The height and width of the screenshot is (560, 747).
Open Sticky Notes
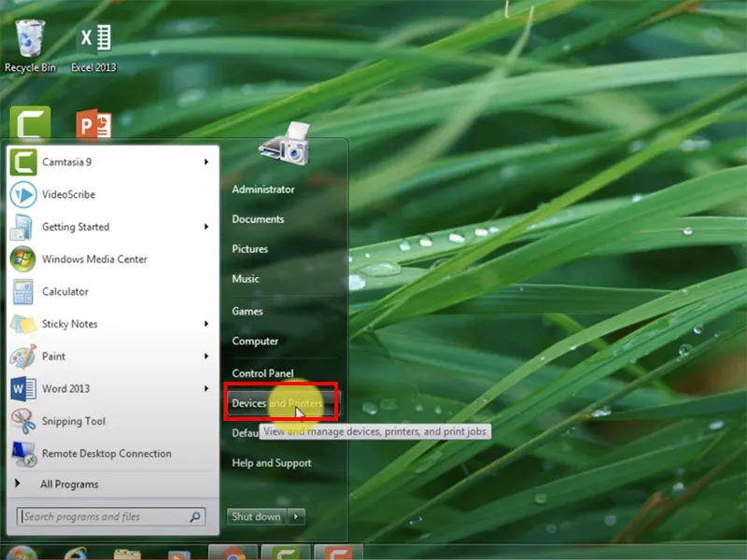point(71,324)
